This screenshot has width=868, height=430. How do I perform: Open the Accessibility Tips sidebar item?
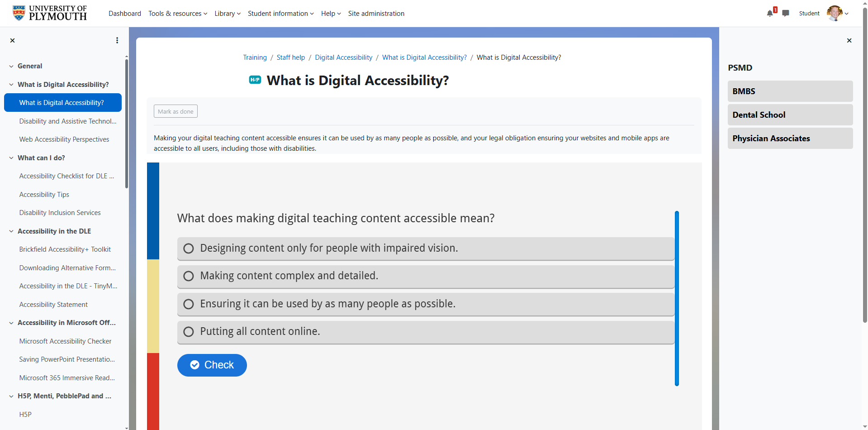point(44,195)
